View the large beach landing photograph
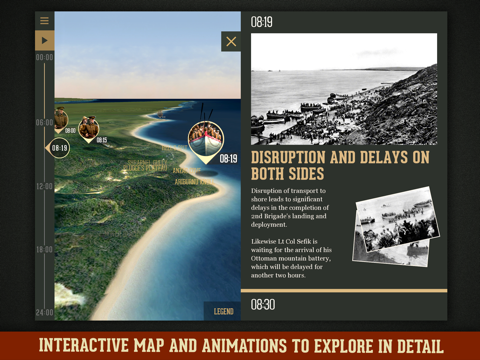Viewport: 480px width, 360px height. (344, 89)
